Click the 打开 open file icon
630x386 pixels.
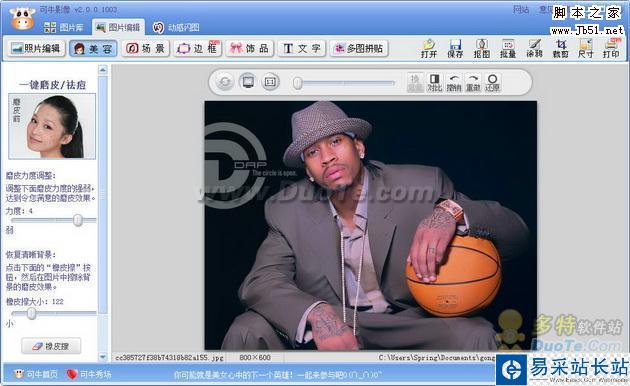[x=429, y=48]
